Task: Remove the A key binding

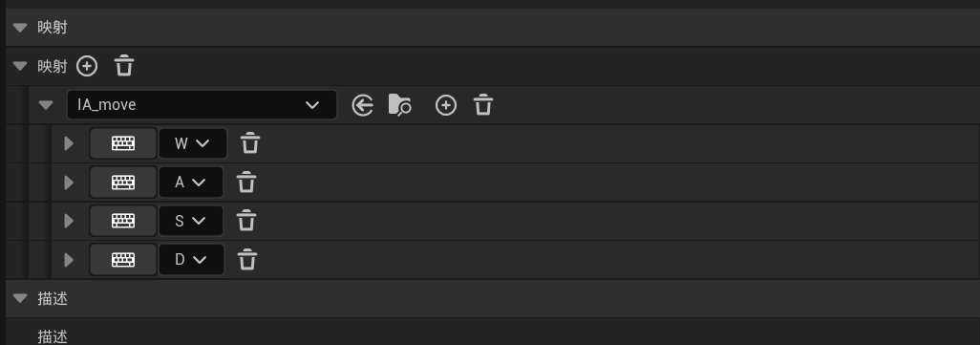Action: click(246, 183)
